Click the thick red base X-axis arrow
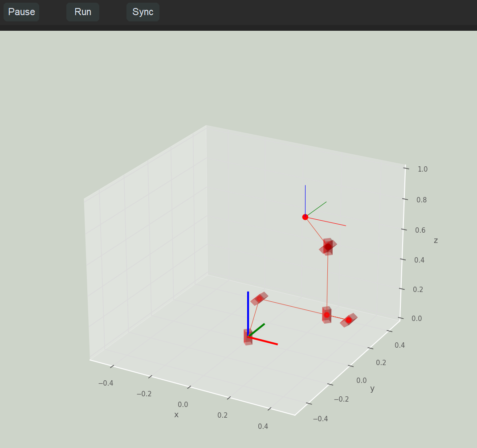This screenshot has width=477, height=448. coord(263,341)
